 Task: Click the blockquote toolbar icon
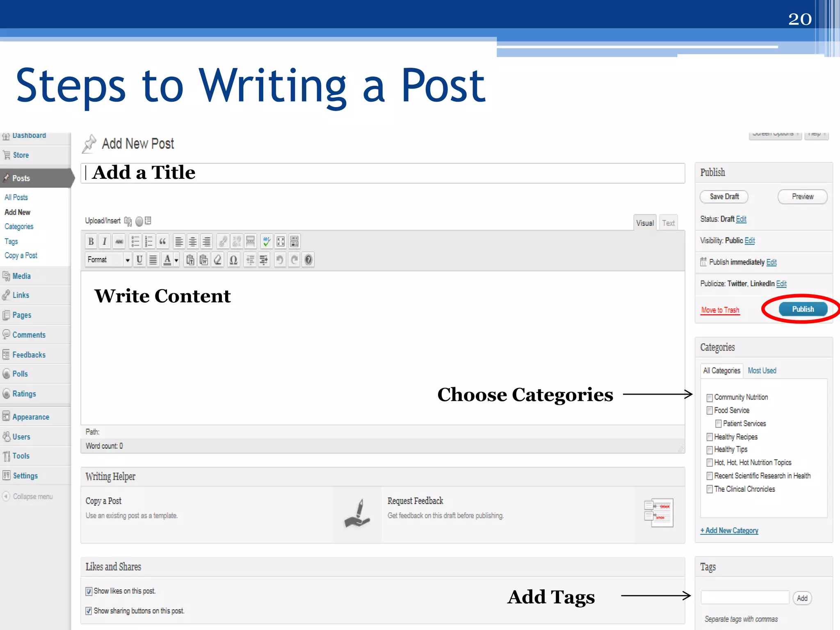(162, 242)
